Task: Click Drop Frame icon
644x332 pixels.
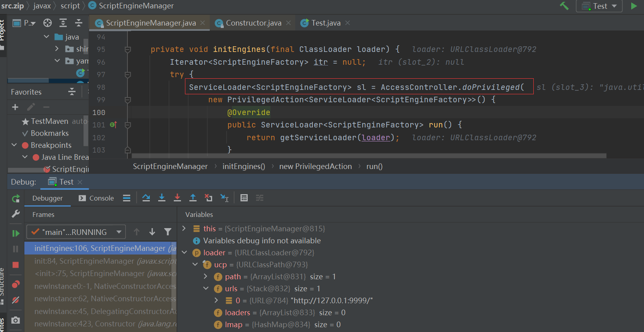Action: (209, 198)
